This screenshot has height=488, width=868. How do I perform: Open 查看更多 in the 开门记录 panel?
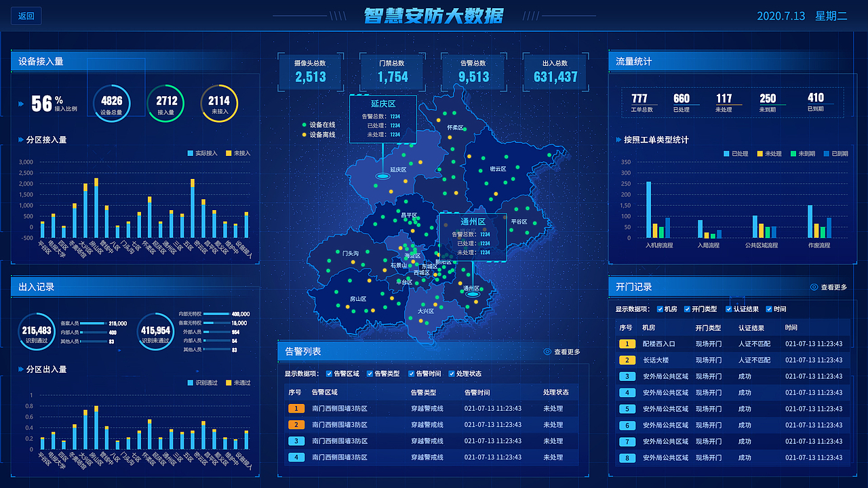tap(834, 287)
